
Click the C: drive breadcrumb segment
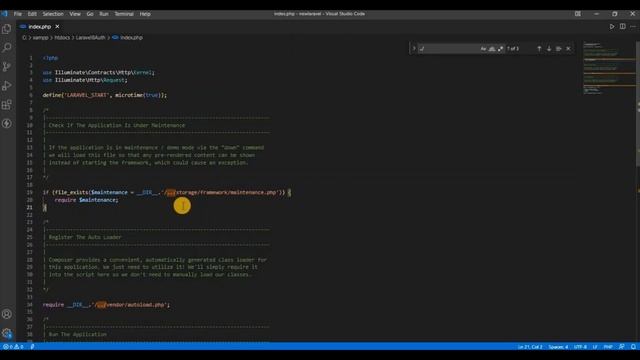pos(24,38)
